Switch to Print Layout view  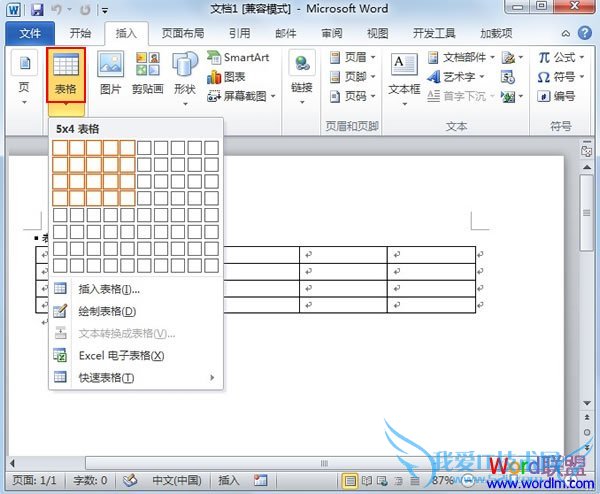[x=350, y=481]
